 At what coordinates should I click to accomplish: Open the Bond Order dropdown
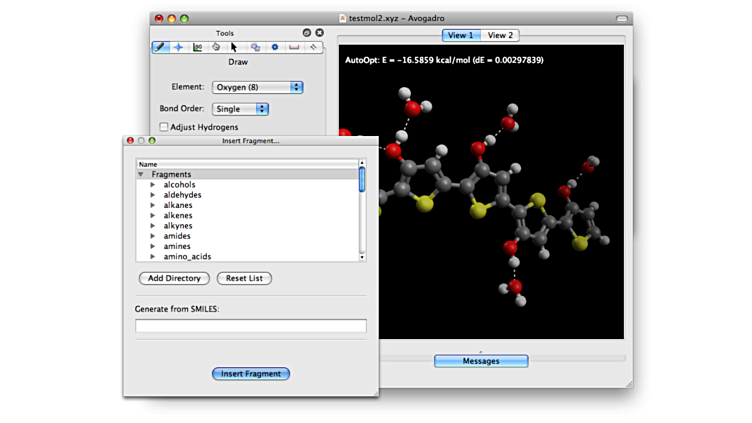(x=240, y=108)
